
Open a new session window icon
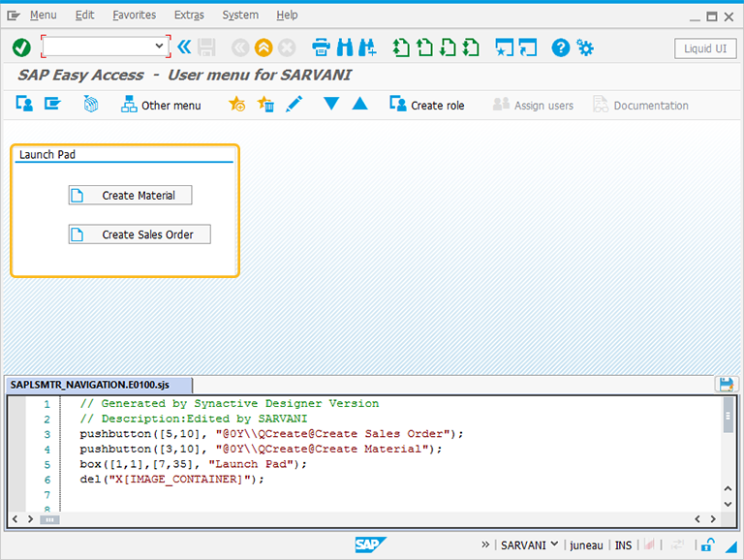(505, 47)
